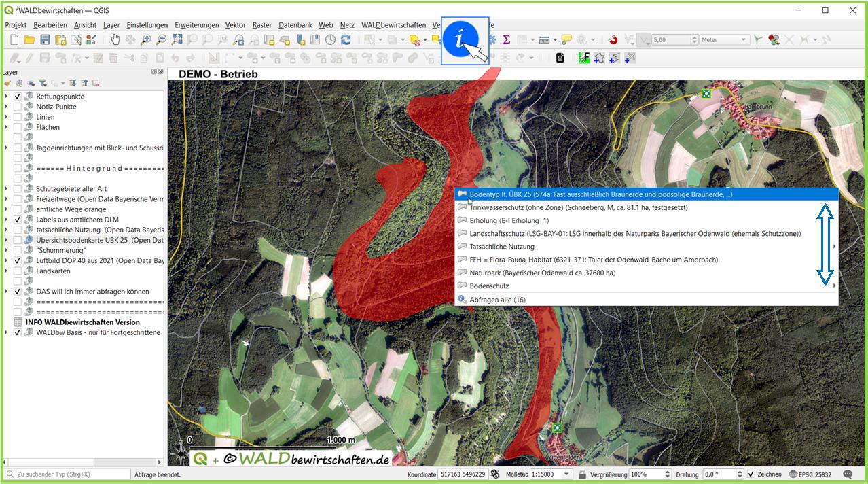Click Abfragen alle (16) option
Image resolution: width=868 pixels, height=484 pixels.
point(497,300)
